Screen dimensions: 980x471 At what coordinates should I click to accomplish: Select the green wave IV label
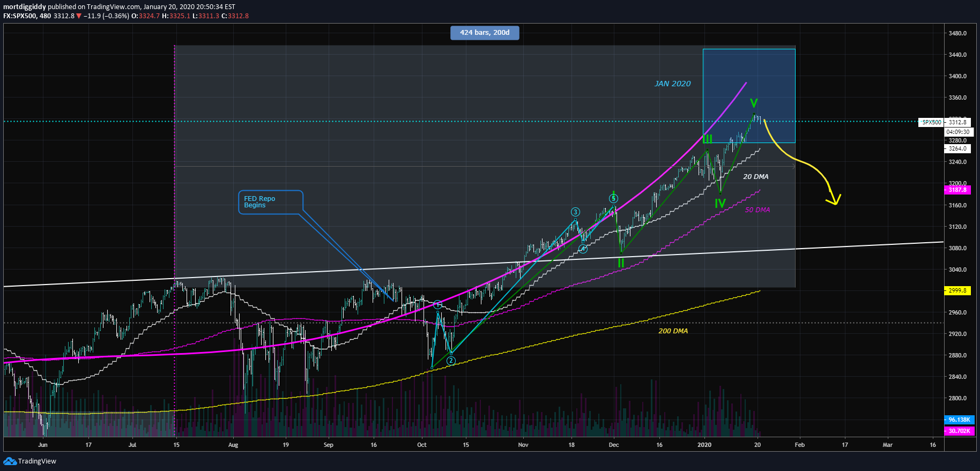click(x=720, y=203)
